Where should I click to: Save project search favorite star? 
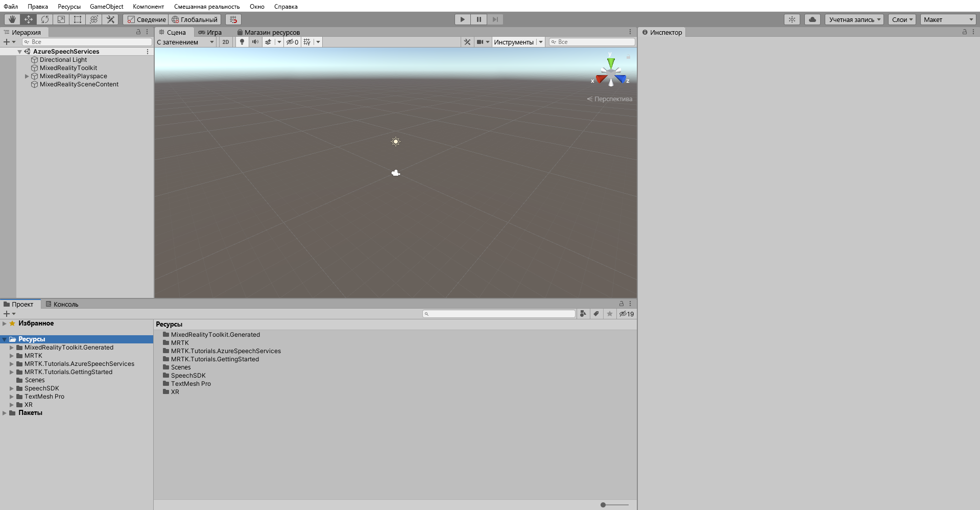610,314
